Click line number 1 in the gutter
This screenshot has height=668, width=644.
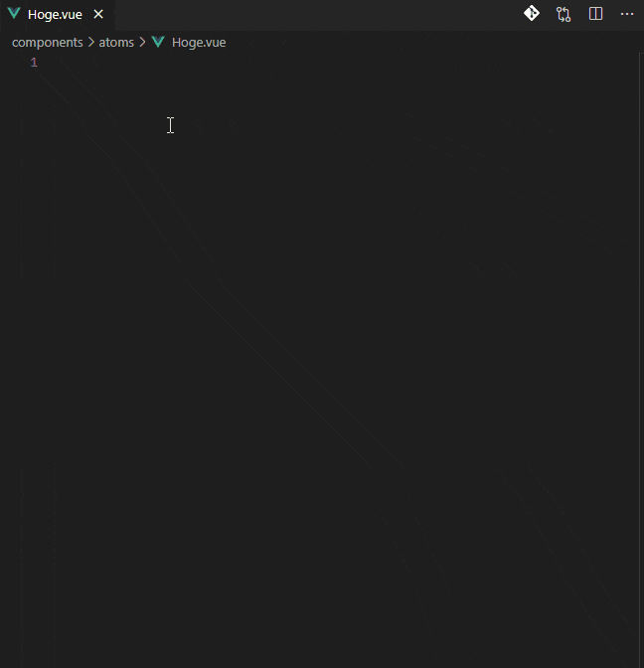click(x=34, y=63)
